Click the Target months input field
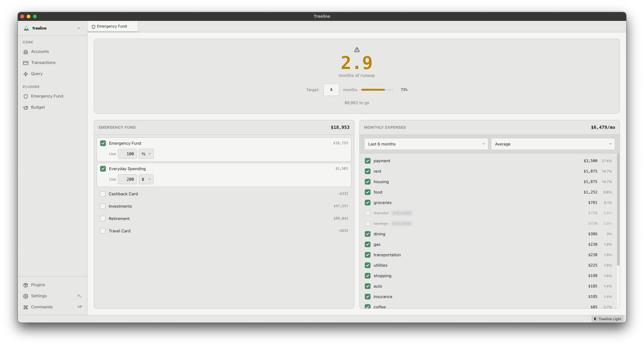 point(331,90)
